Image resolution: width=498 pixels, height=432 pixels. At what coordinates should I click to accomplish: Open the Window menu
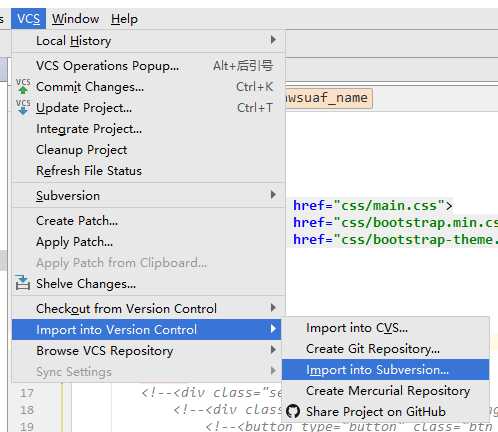tap(76, 19)
